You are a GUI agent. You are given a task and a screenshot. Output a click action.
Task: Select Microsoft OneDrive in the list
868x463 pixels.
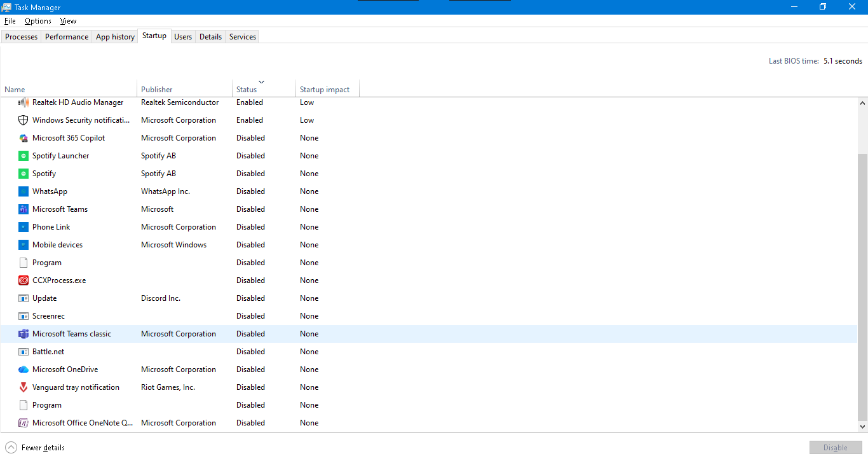pos(65,370)
